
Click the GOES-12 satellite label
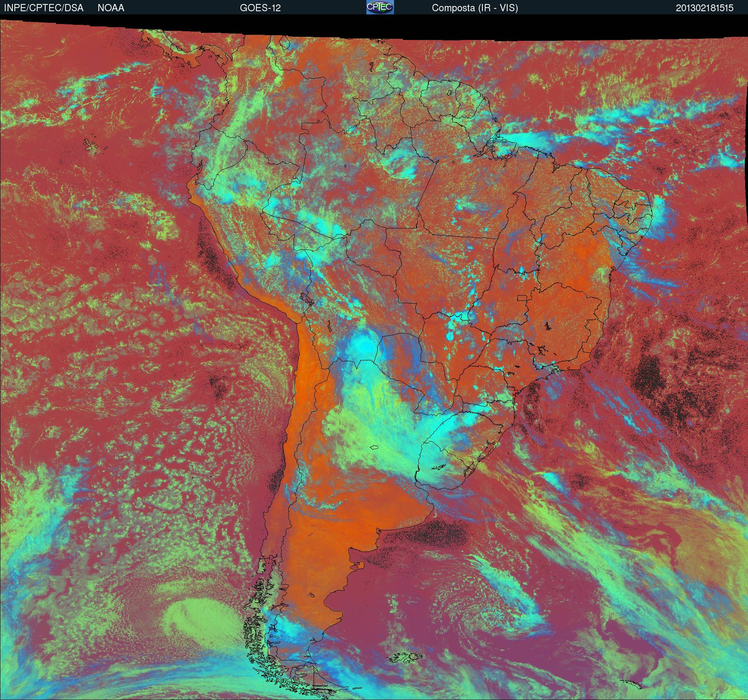click(260, 8)
